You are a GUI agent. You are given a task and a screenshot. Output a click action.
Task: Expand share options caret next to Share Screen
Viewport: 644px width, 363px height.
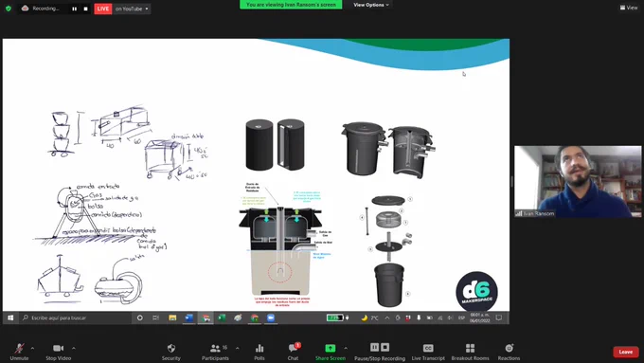click(346, 348)
